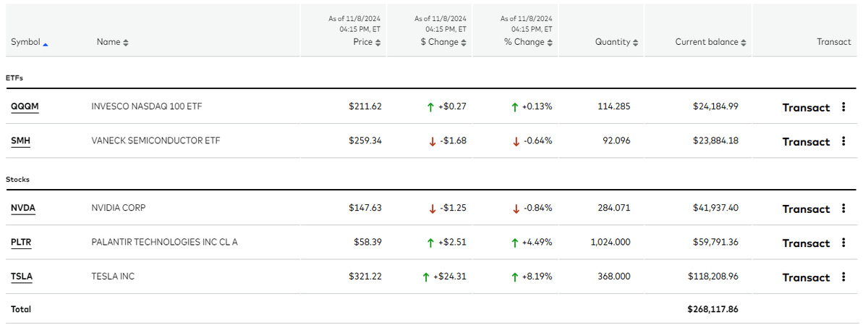Sort holdings by Price column
The height and width of the screenshot is (336, 868).
coord(367,42)
